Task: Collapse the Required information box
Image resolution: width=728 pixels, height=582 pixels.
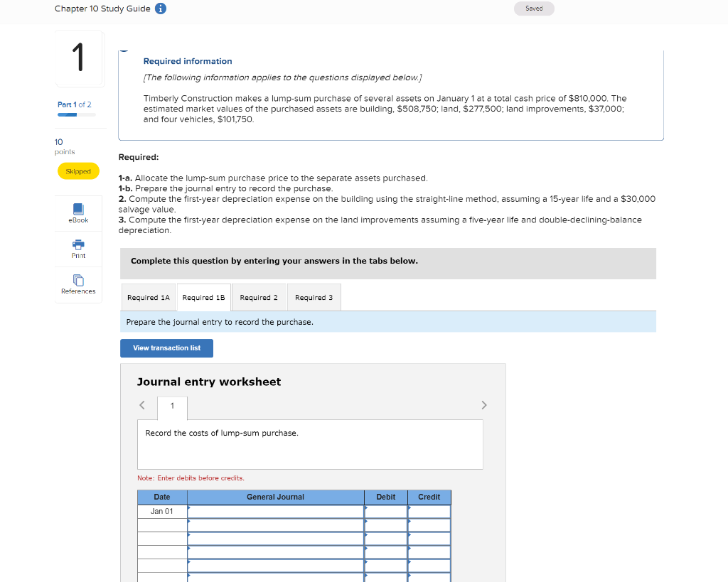Action: [124, 50]
